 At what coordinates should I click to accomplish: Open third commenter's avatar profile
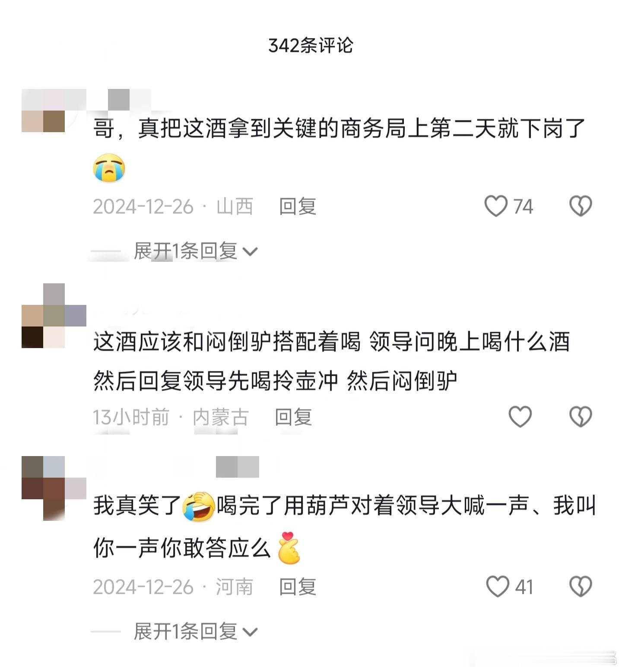[54, 488]
